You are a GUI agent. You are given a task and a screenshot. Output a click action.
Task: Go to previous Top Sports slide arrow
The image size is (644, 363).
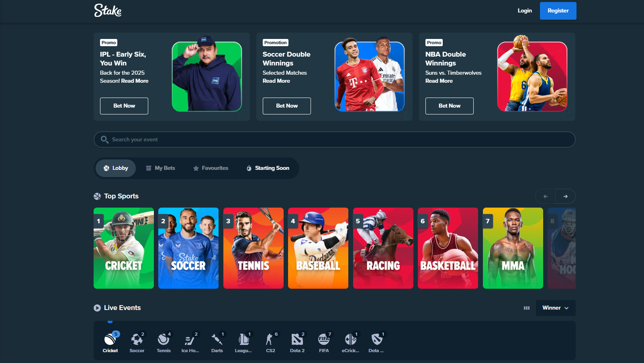click(x=546, y=196)
